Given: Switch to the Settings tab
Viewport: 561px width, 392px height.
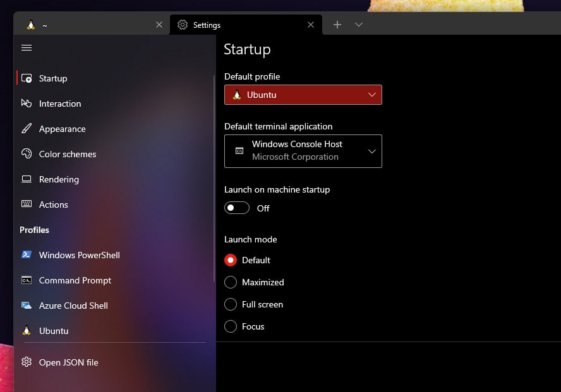Looking at the screenshot, I should 246,25.
